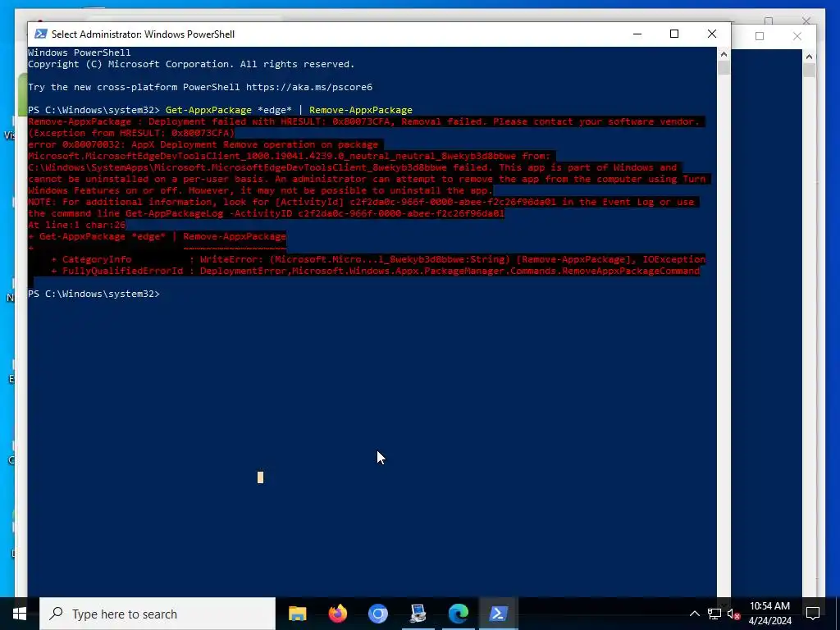This screenshot has width=840, height=630.
Task: Minimize the PowerShell window
Action: click(637, 34)
